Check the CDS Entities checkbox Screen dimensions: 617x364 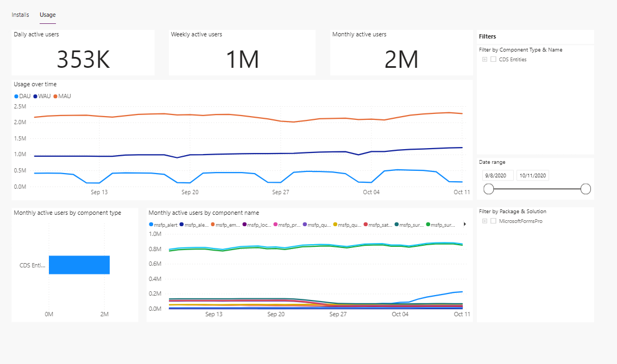click(x=493, y=60)
